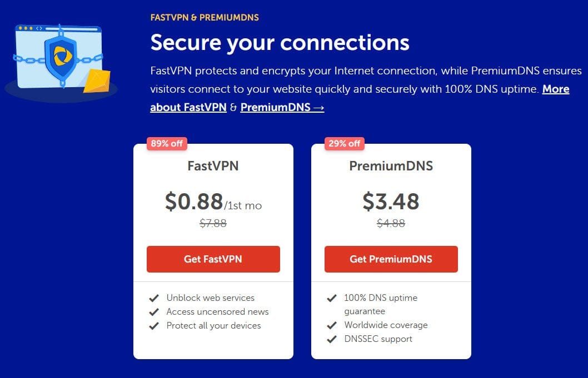Click the 29% off badge

(x=344, y=143)
